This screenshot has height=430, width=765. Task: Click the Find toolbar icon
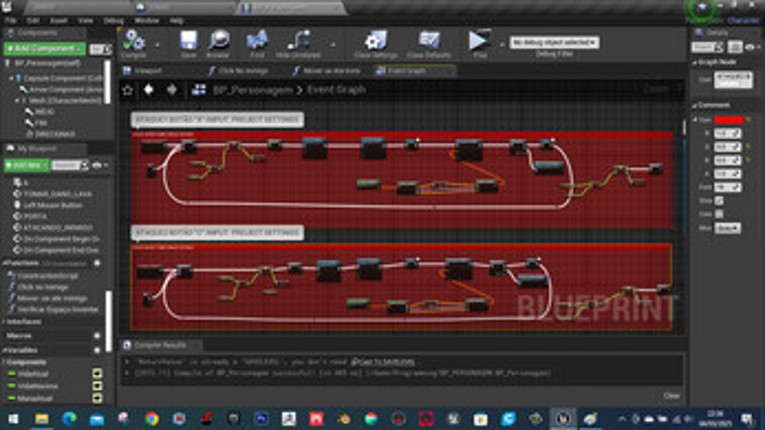tap(257, 42)
